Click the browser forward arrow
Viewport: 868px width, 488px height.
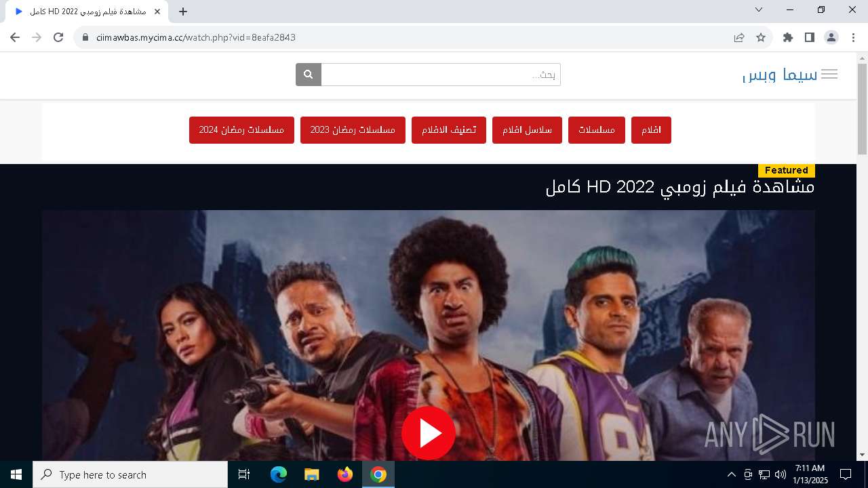pos(37,37)
